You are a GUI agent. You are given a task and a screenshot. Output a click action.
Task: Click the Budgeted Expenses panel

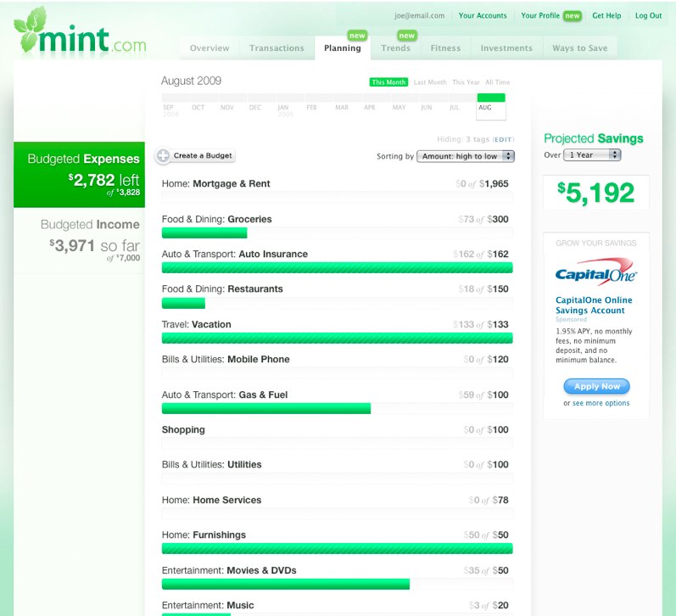point(79,175)
